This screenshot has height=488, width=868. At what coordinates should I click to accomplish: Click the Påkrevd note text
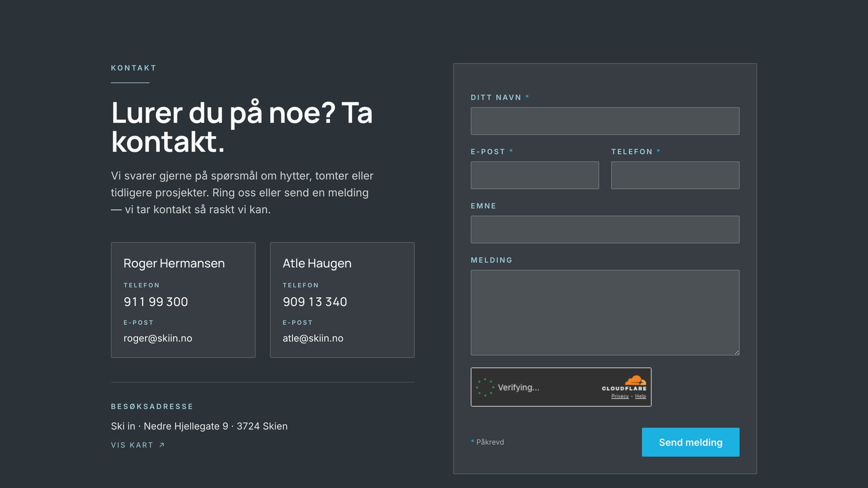(488, 442)
